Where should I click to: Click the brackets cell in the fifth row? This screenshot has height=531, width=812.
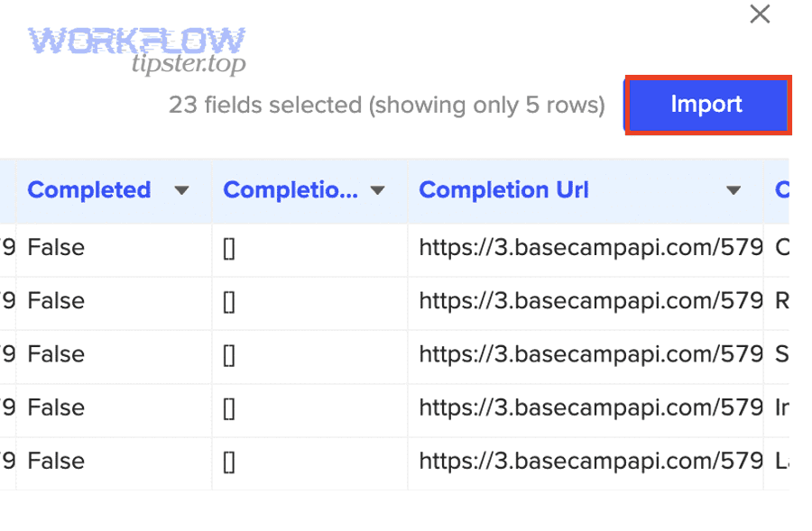coord(229,461)
